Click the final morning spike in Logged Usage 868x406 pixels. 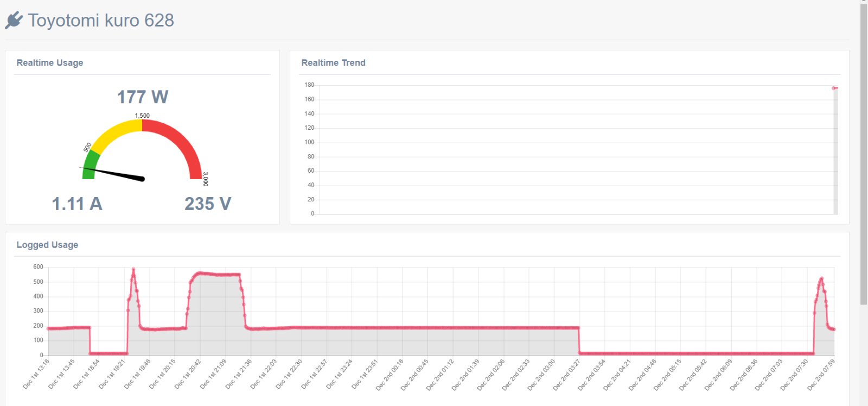[x=821, y=279]
